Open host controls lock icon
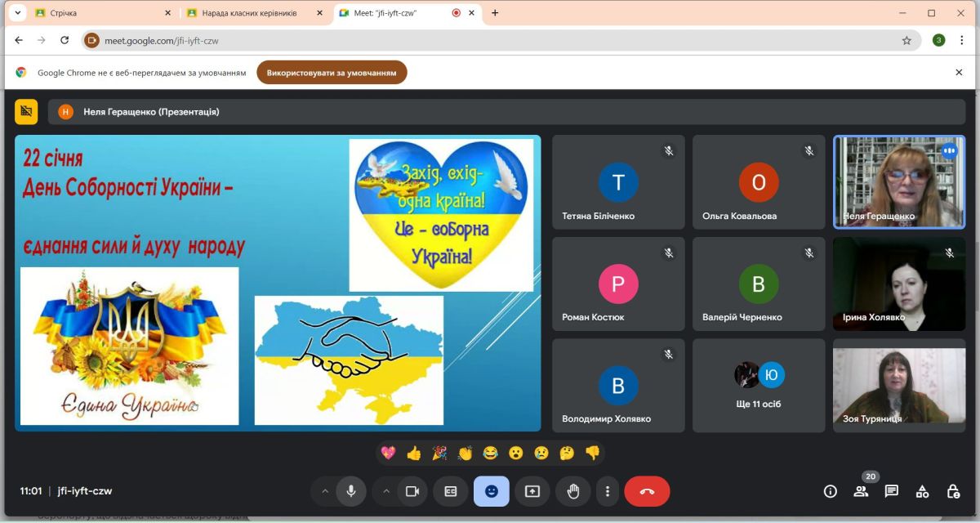980x523 pixels. pos(953,491)
